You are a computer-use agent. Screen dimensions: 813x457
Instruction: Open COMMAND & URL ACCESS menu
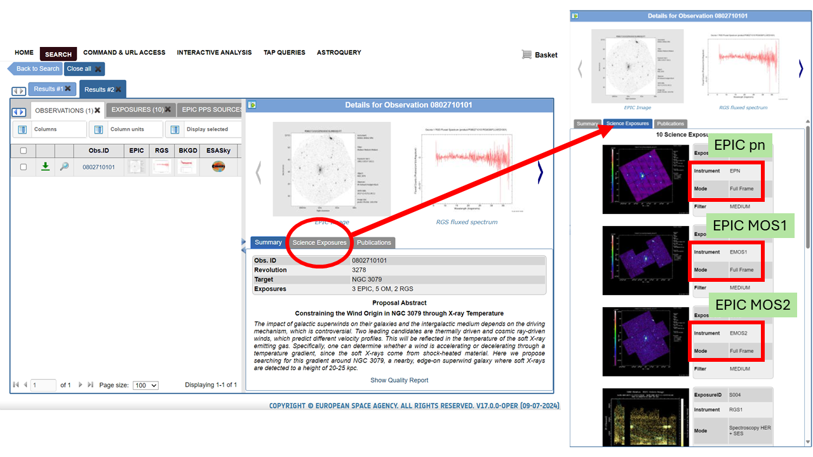pos(124,52)
